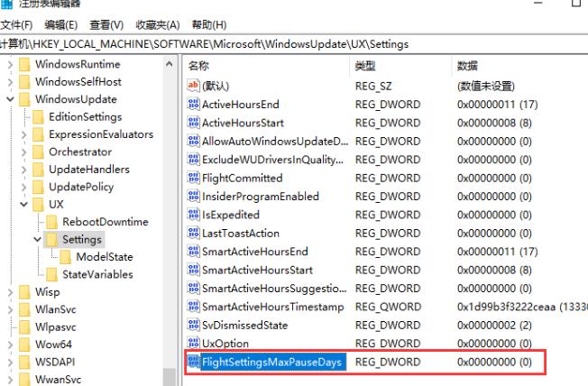Click the FlightCommitted DWORD icon
588x386 pixels.
coord(193,178)
